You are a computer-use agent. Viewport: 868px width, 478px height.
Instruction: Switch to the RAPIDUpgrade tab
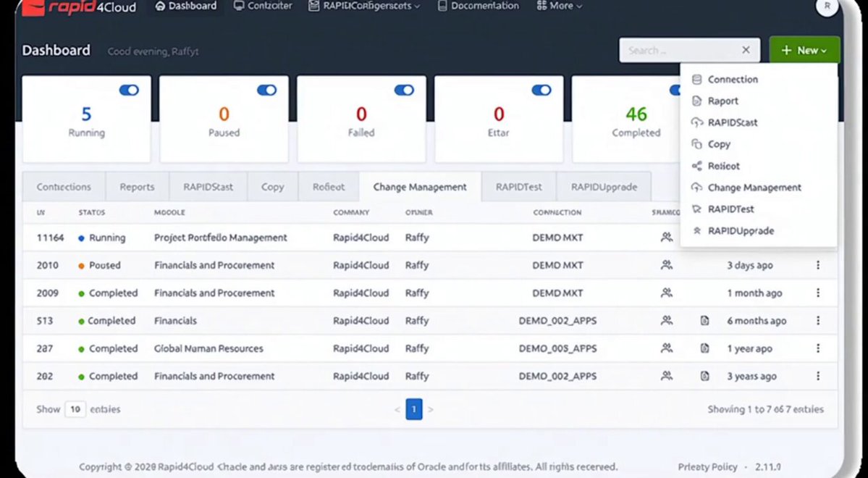click(x=604, y=187)
